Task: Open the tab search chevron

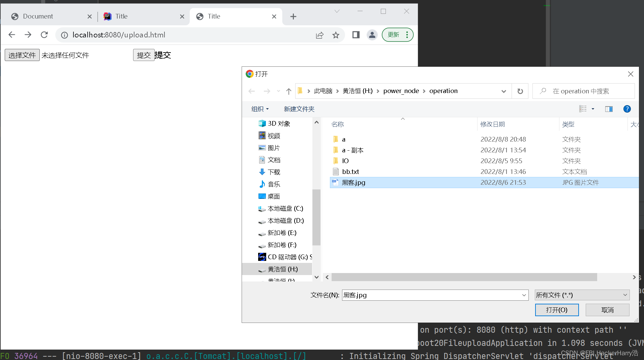Action: 337,11
